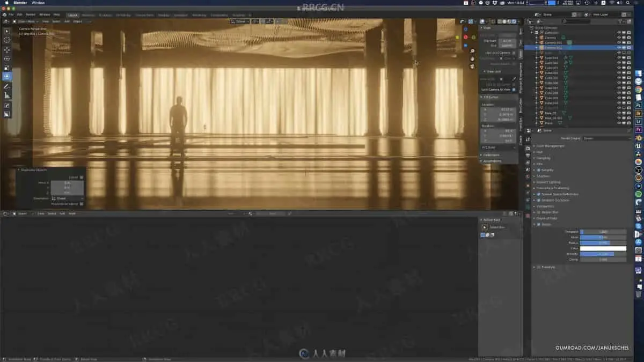Viewport: 644px width, 362px height.
Task: Open the Global transform orientation dropdown
Action: tap(240, 21)
